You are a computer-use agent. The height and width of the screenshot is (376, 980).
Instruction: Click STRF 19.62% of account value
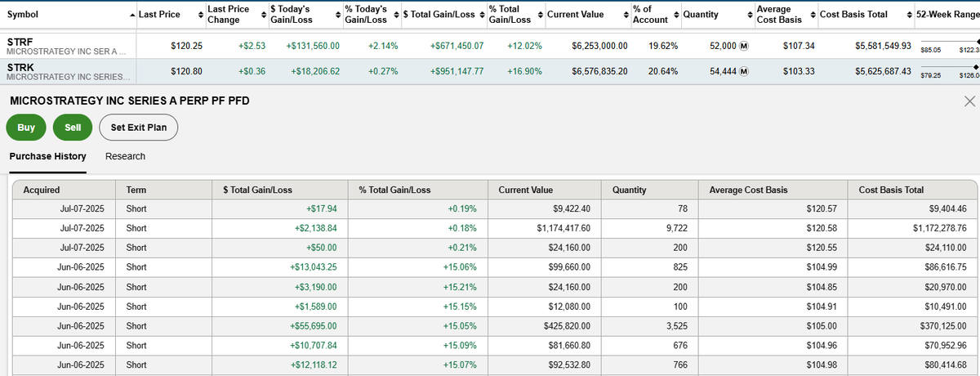[663, 47]
